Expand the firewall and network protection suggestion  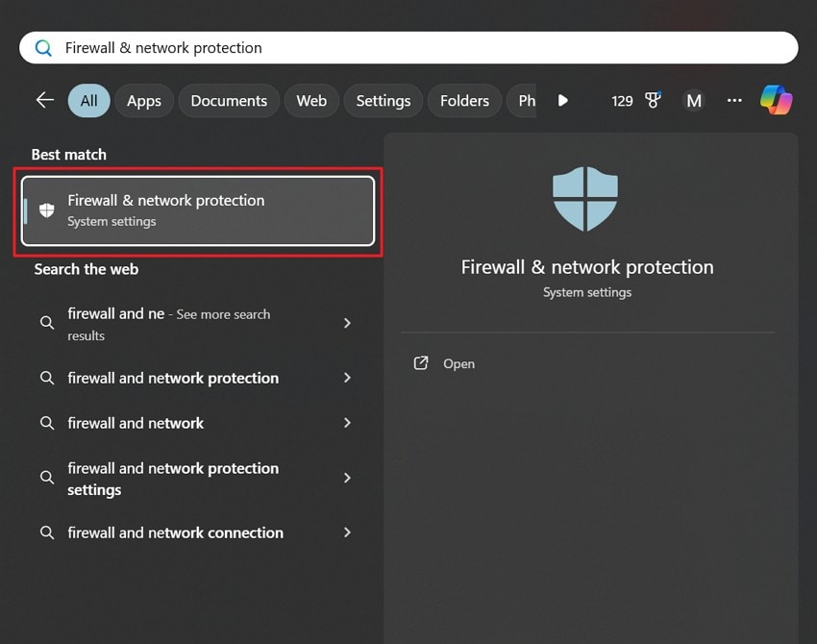[x=347, y=378]
